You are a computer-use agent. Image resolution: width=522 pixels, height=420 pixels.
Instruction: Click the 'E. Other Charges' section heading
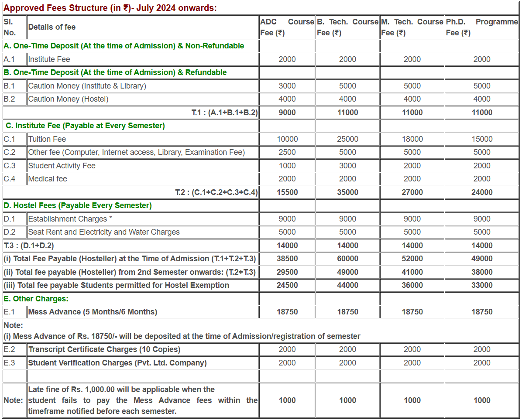pos(36,299)
